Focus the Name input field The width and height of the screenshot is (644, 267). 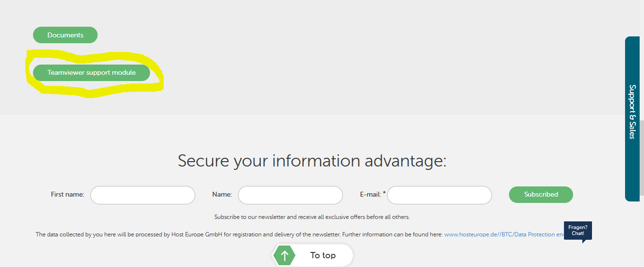tap(290, 195)
